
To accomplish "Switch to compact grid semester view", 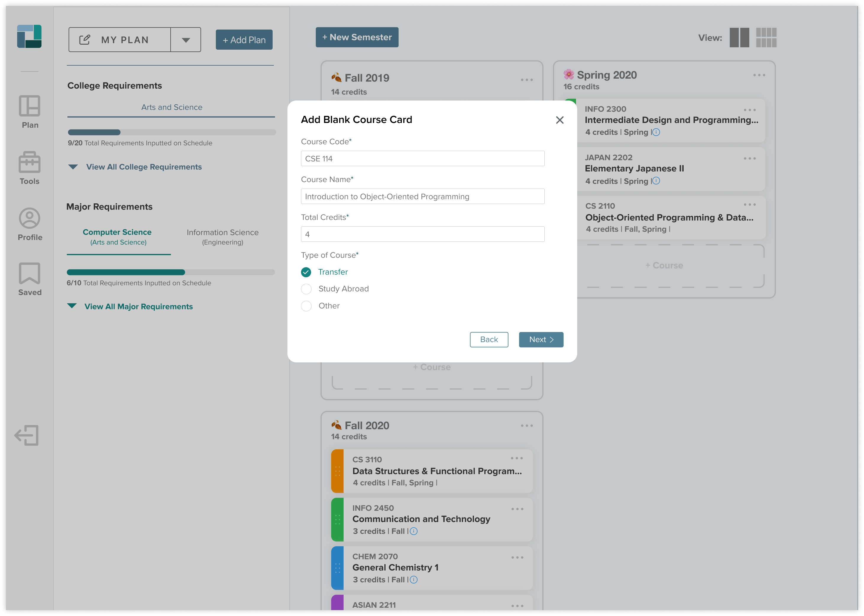I will tap(766, 38).
